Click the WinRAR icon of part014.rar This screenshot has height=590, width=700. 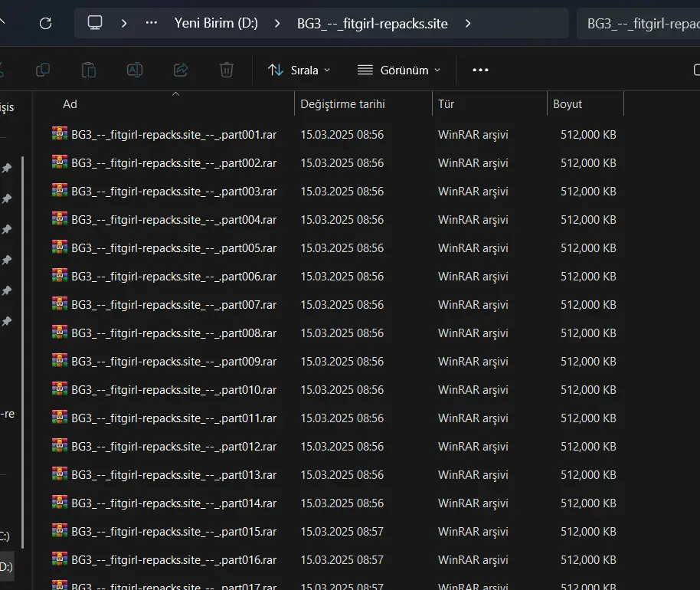point(60,502)
